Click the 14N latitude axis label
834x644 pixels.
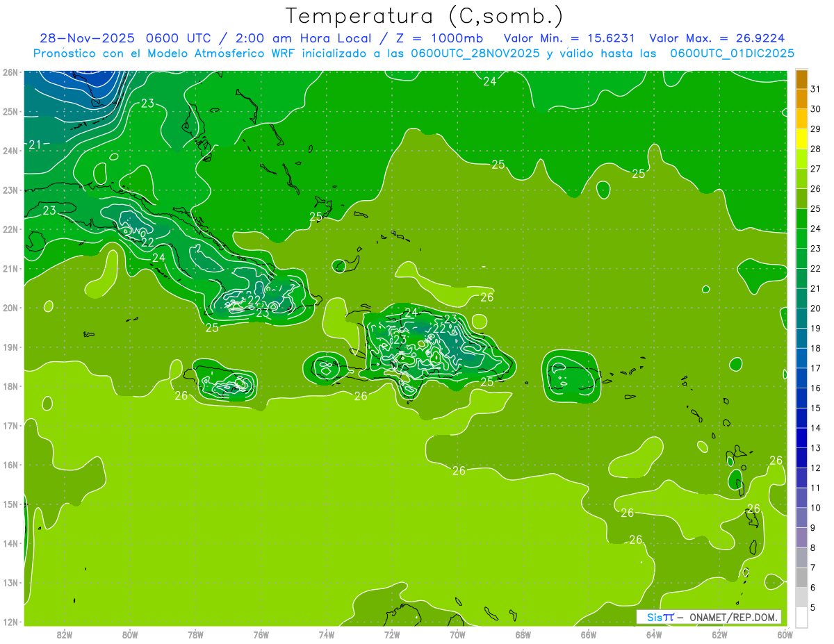click(10, 543)
